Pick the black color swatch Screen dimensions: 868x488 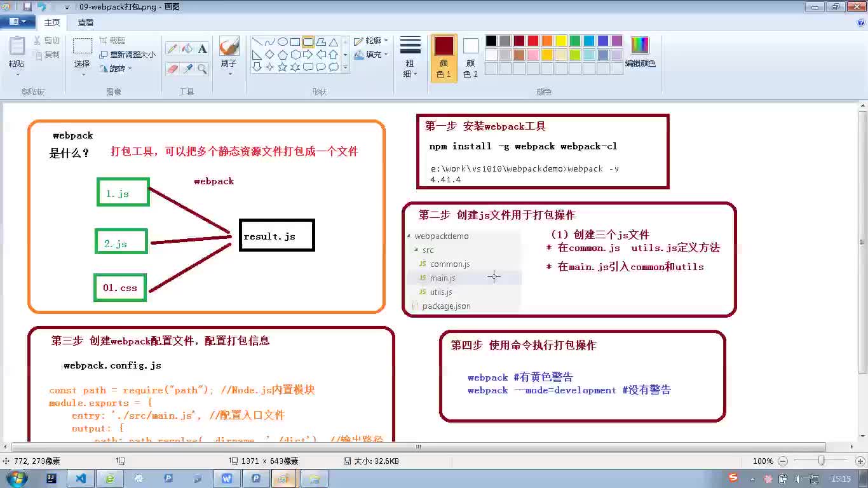point(491,41)
